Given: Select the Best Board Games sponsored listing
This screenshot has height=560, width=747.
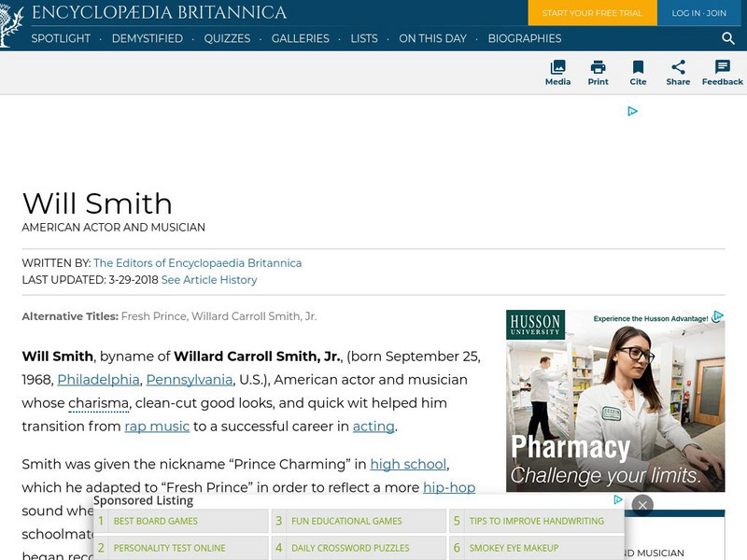Looking at the screenshot, I should (156, 521).
